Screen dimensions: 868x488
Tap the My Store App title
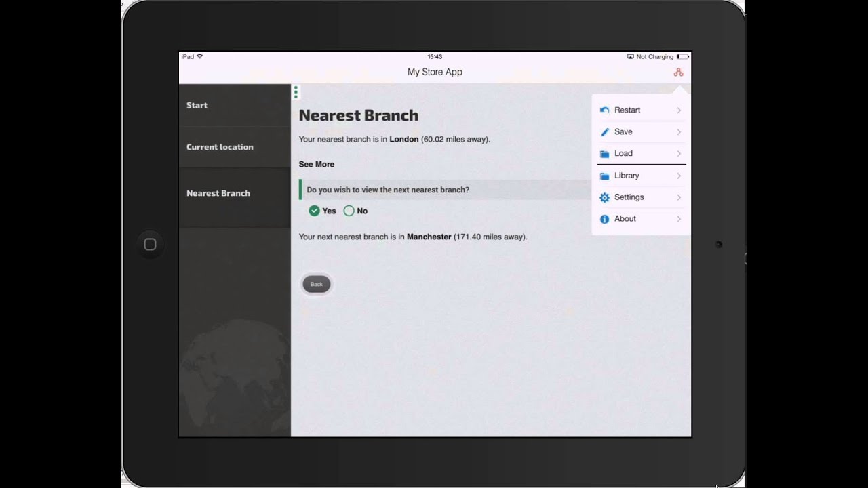(435, 72)
